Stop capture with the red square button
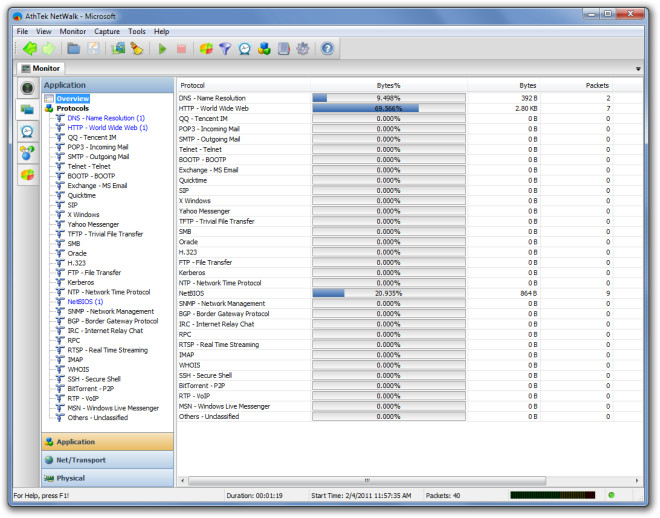This screenshot has height=518, width=660. [181, 49]
